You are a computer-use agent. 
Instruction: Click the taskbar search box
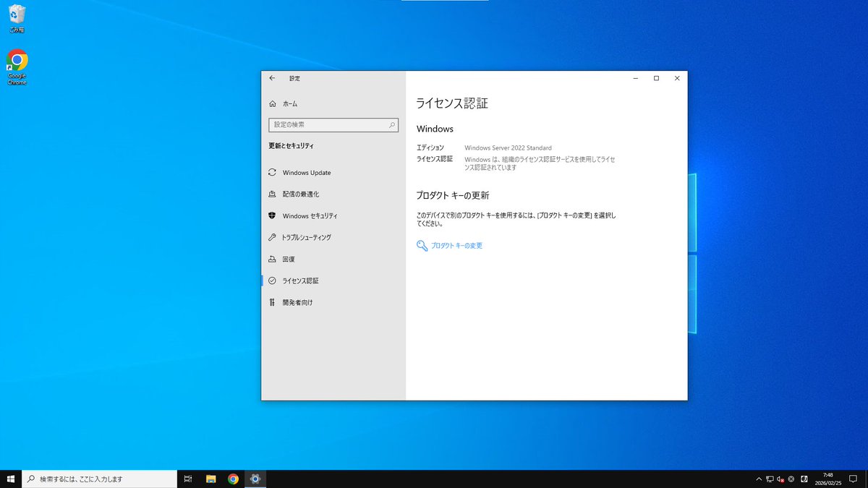[x=100, y=479]
